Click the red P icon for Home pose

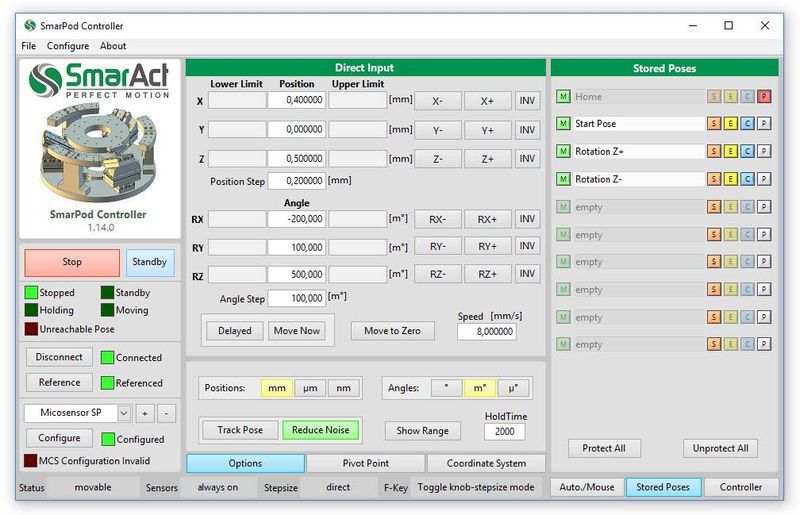(763, 97)
